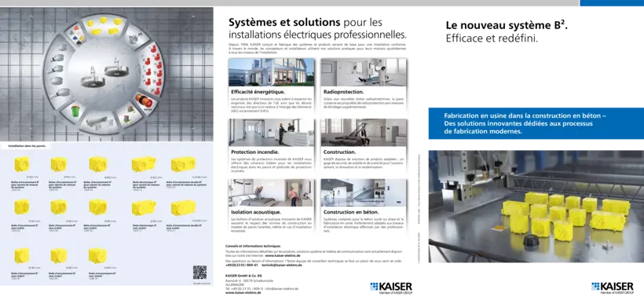Open the Construction en béton staircase photo

[364, 192]
